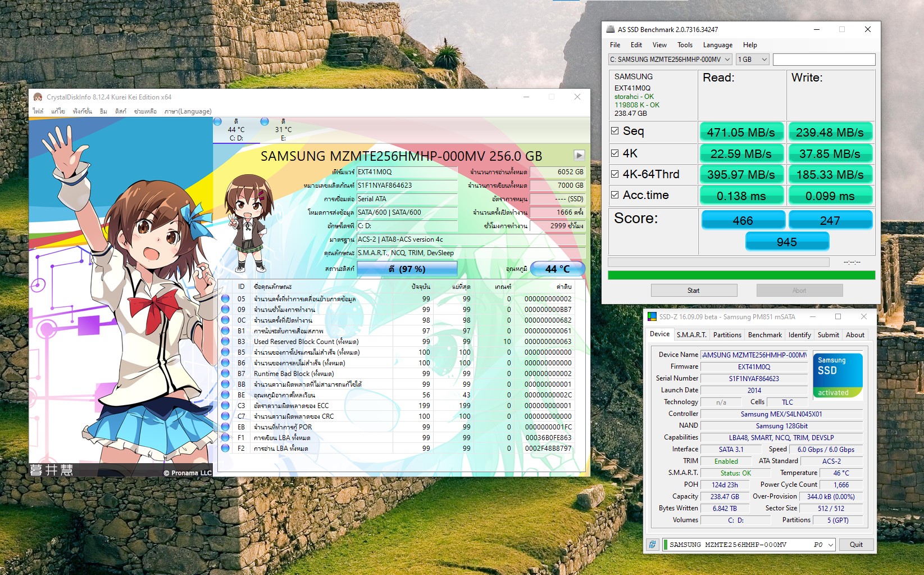This screenshot has height=575, width=924.
Task: Click raw value 00036B0FE863 for F1
Action: click(x=548, y=437)
